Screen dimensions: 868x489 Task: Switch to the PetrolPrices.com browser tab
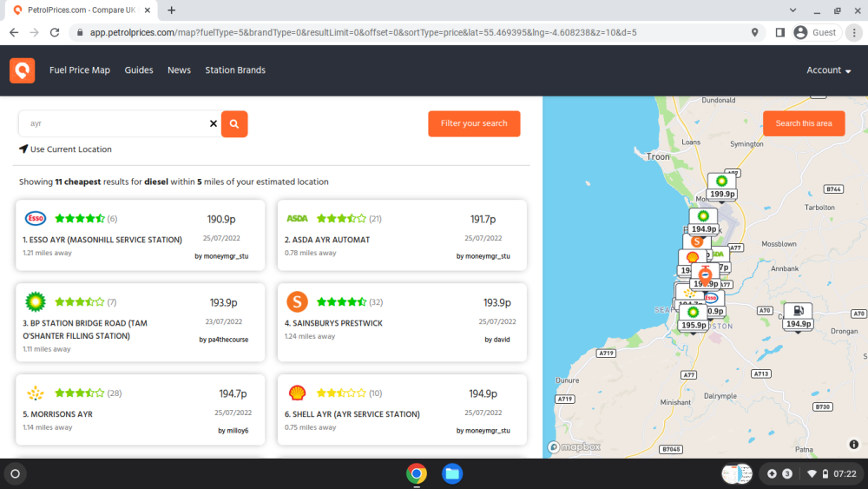pyautogui.click(x=82, y=10)
